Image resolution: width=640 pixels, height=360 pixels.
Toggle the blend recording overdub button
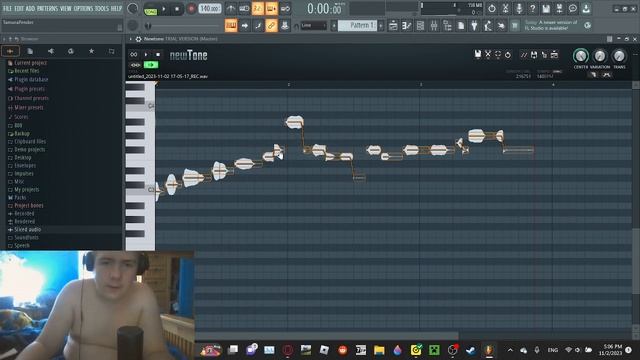271,9
